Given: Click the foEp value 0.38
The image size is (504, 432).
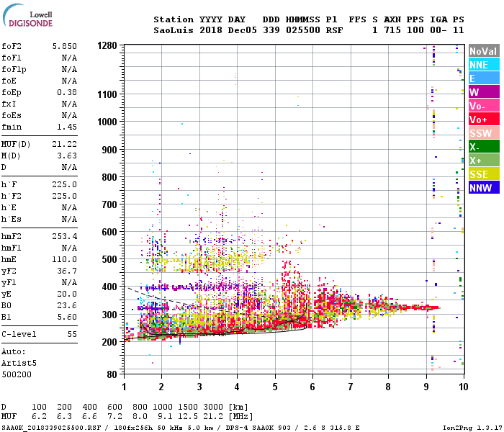Looking at the screenshot, I should coord(67,93).
